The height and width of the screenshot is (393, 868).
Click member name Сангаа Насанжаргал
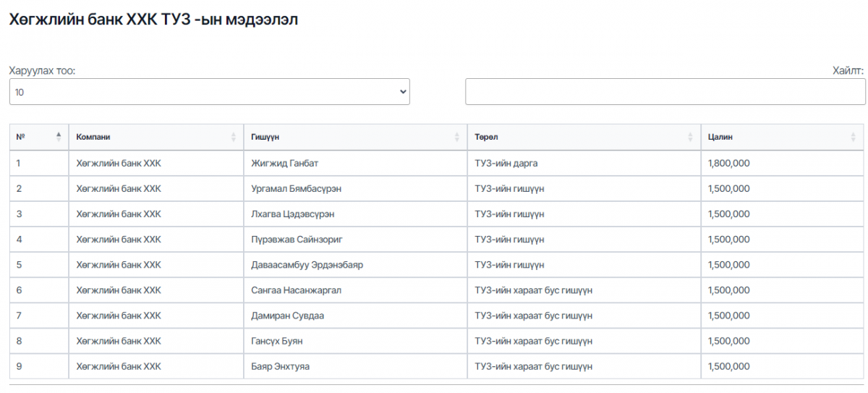[296, 290]
